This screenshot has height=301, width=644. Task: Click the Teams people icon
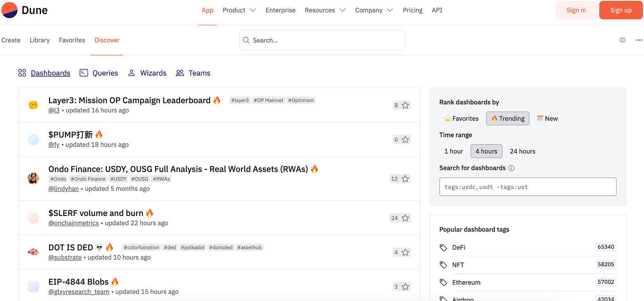pos(180,73)
